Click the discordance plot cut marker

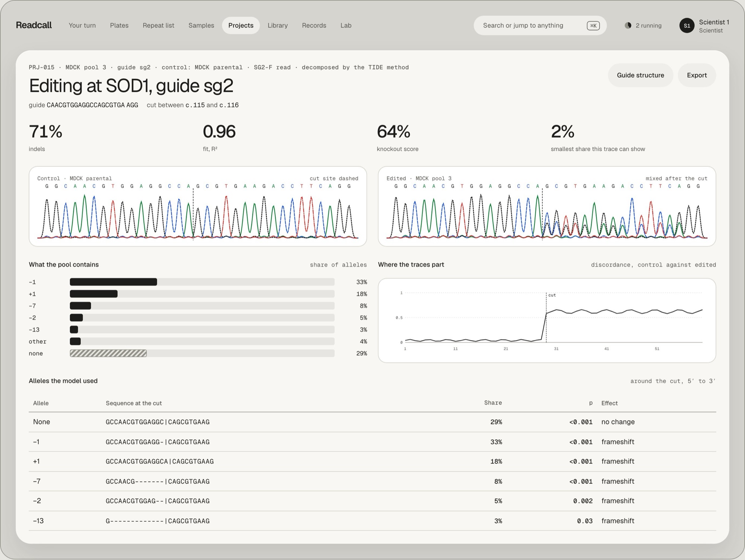[x=546, y=317]
